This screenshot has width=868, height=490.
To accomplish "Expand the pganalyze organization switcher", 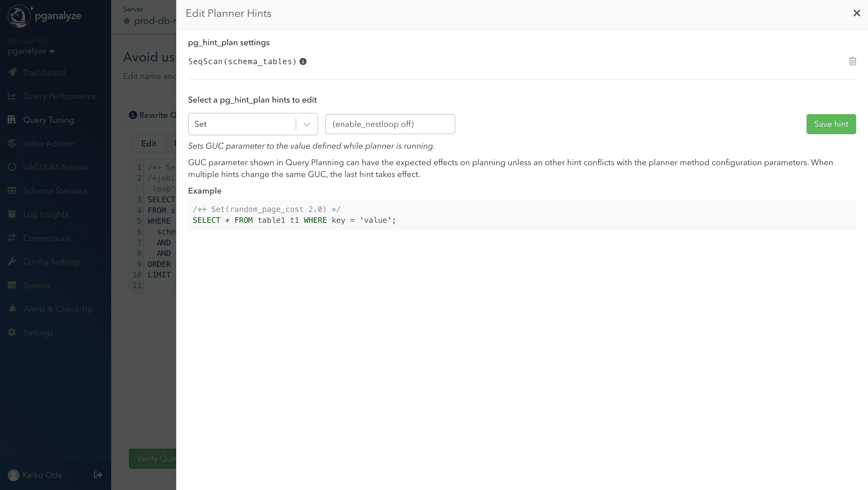I will (x=31, y=51).
